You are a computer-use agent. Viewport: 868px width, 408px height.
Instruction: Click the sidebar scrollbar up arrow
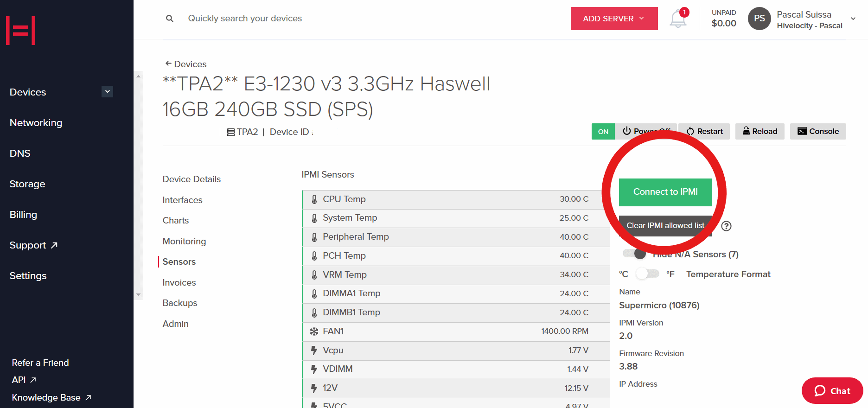coord(138,76)
